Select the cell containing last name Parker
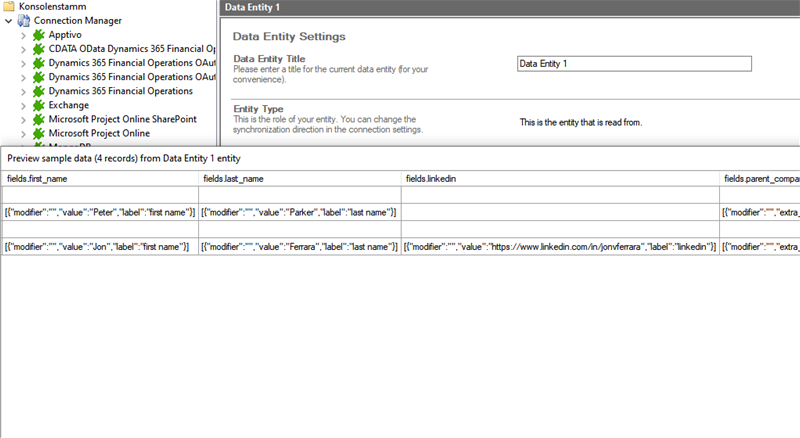This screenshot has height=438, width=800. click(298, 213)
